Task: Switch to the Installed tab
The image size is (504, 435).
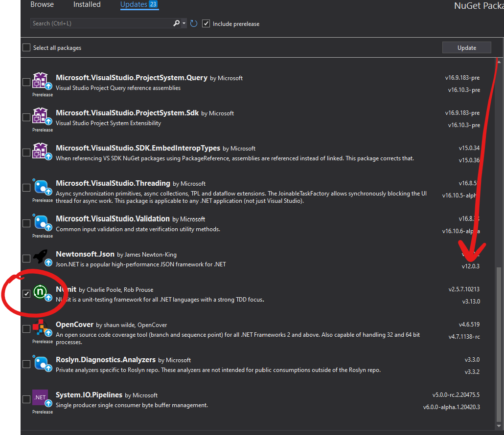Action: pos(87,4)
